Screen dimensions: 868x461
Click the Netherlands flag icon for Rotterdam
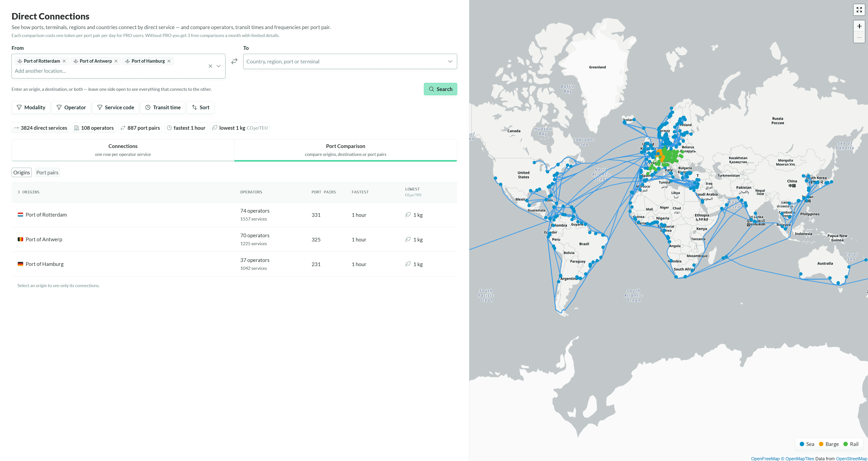20,215
